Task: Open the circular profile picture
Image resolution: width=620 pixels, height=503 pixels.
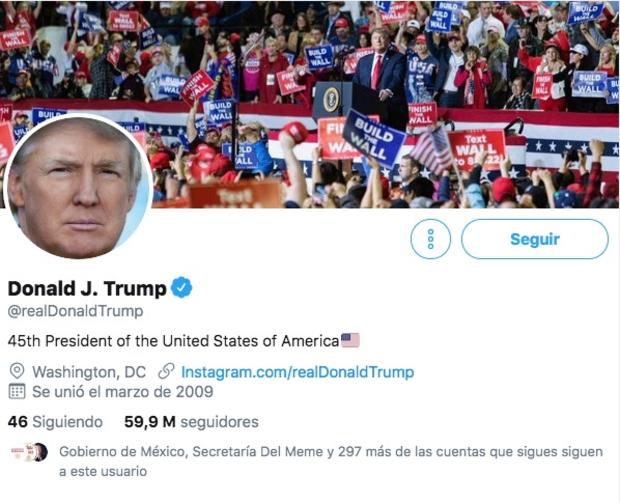Action: pos(78,187)
